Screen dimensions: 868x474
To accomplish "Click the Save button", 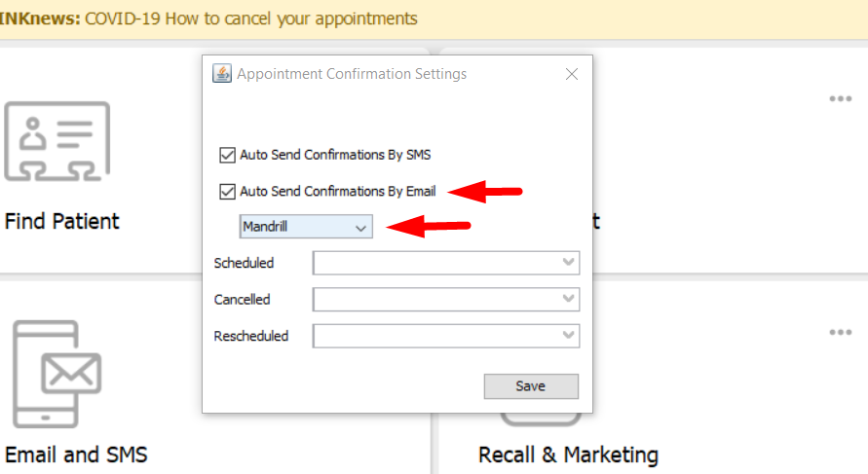I will tap(531, 386).
